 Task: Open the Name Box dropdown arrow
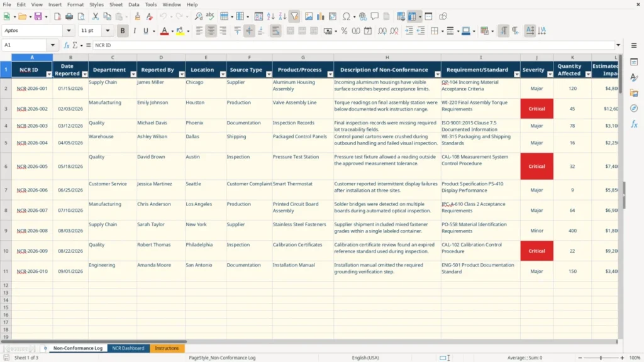[x=53, y=45]
